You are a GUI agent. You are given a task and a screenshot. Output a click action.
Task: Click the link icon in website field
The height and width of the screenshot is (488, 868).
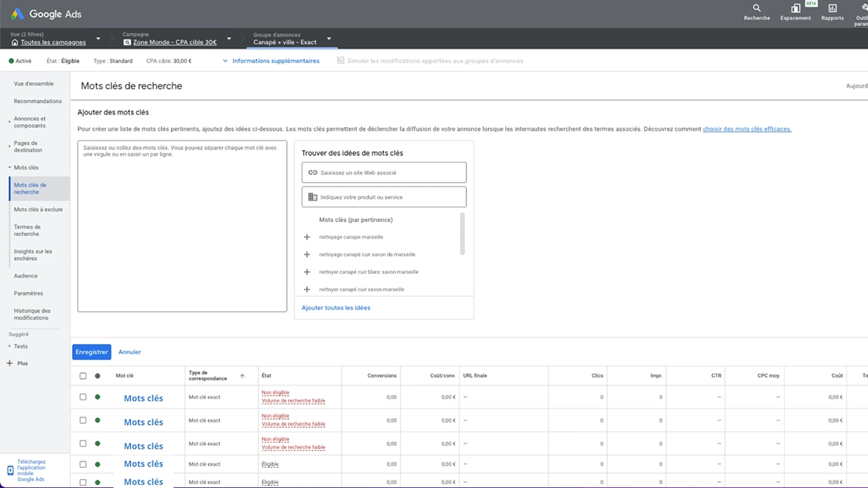click(x=312, y=172)
